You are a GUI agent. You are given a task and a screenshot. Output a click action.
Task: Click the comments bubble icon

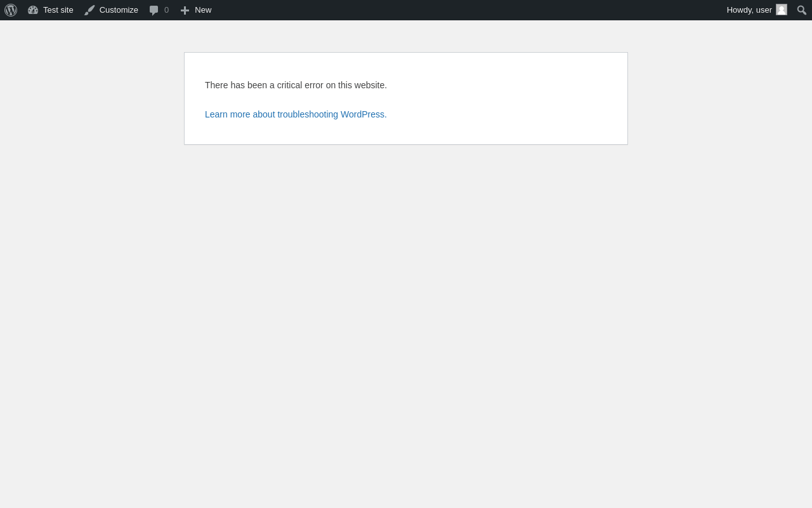[x=154, y=10]
